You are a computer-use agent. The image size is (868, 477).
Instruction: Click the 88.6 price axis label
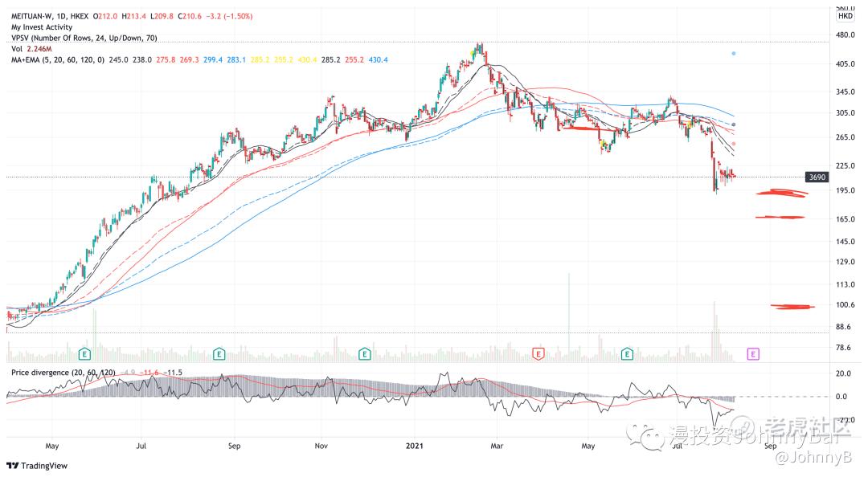pos(843,327)
